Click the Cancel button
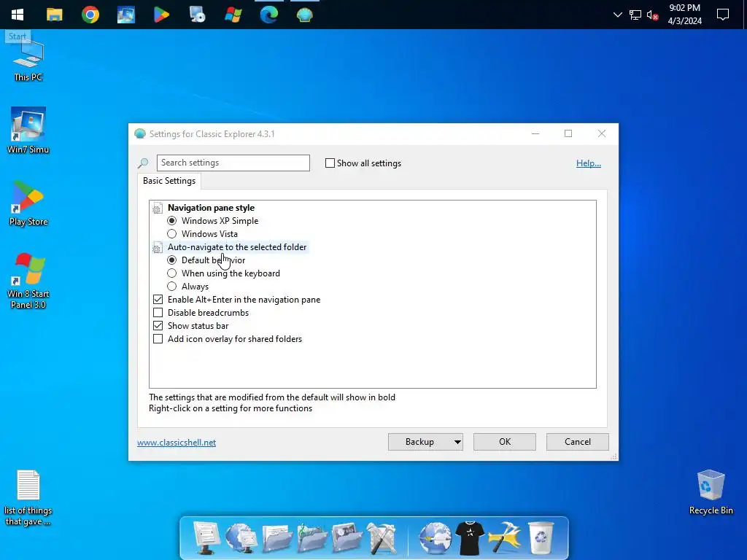The width and height of the screenshot is (747, 560). pos(578,442)
